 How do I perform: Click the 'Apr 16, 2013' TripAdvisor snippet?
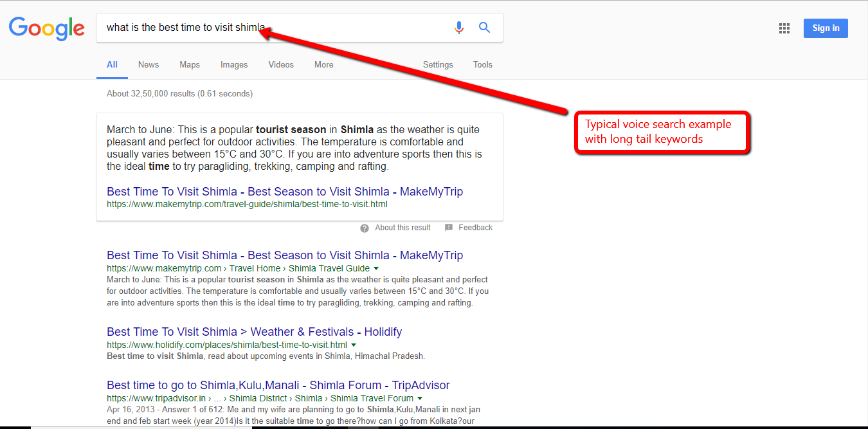pos(293,415)
